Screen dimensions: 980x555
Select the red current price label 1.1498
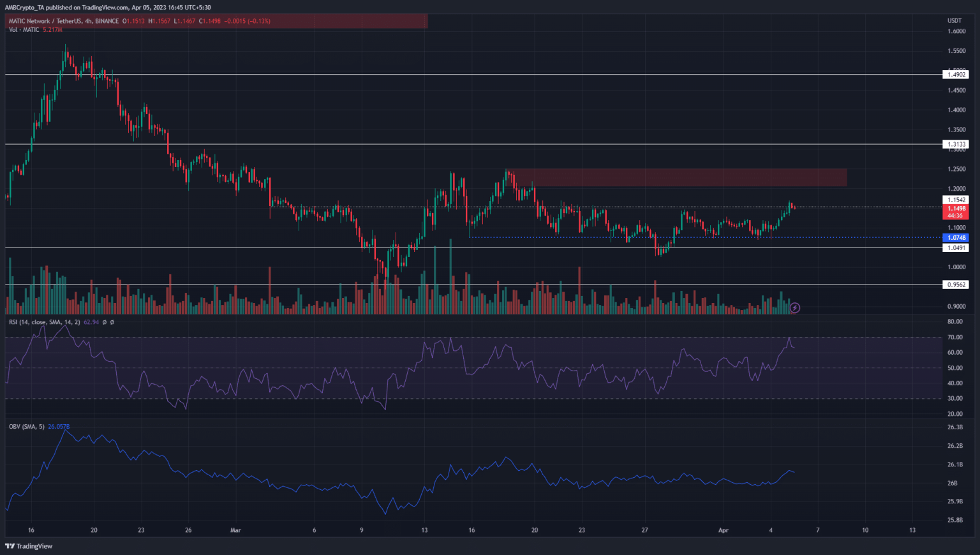pos(956,209)
